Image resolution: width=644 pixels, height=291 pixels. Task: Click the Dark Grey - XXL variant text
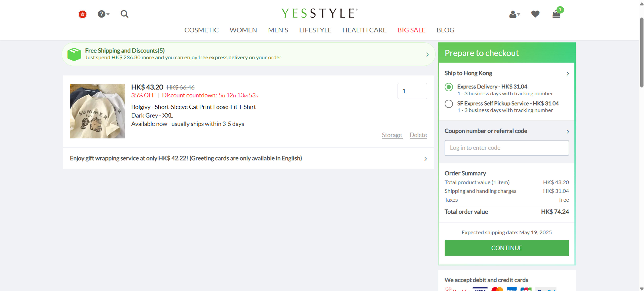[152, 116]
